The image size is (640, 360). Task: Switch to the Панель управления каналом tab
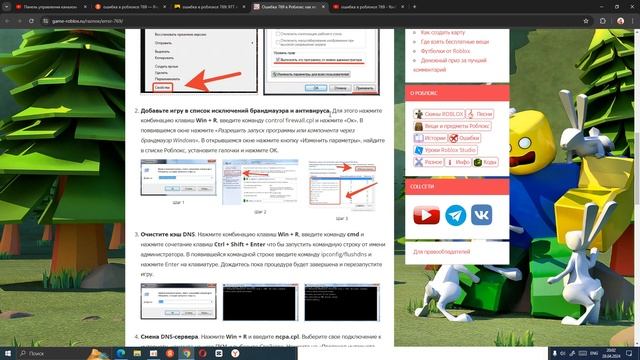point(50,7)
